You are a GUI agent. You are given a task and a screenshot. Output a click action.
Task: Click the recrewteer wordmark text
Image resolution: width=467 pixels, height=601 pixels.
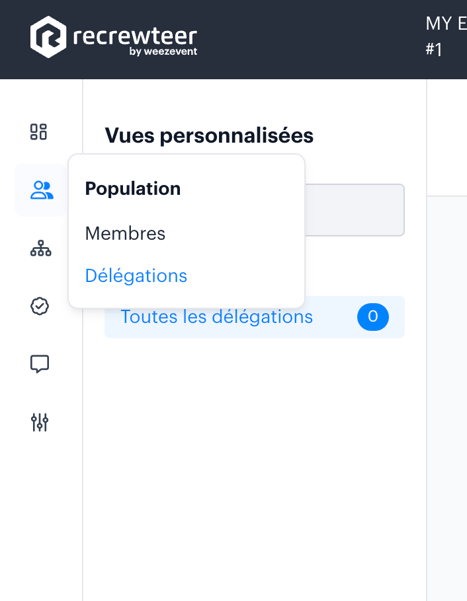tap(135, 36)
